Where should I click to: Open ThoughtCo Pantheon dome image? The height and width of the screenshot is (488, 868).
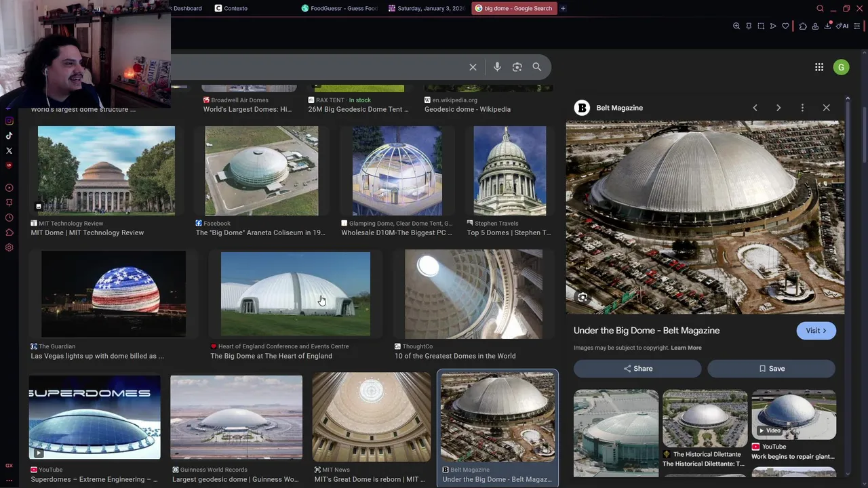[473, 294]
